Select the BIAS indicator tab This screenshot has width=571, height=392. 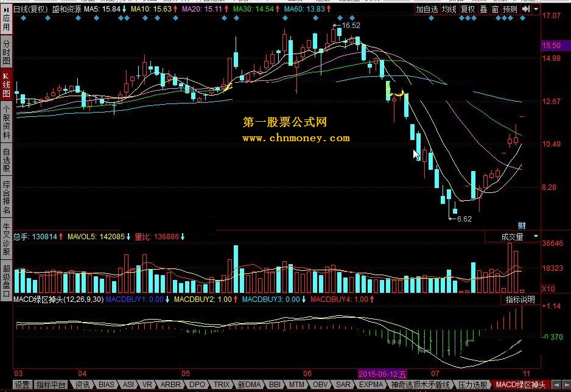pyautogui.click(x=107, y=384)
